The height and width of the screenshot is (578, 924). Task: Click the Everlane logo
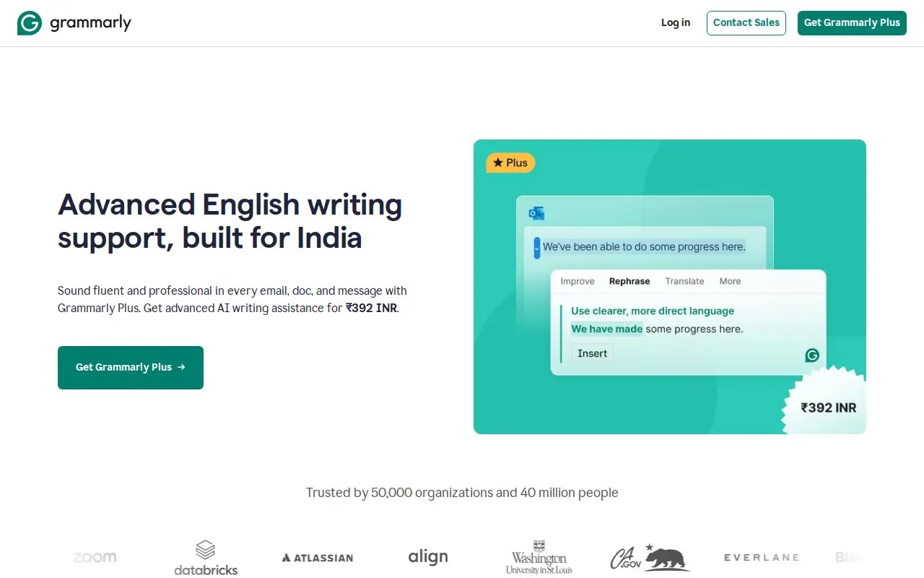pyautogui.click(x=762, y=557)
